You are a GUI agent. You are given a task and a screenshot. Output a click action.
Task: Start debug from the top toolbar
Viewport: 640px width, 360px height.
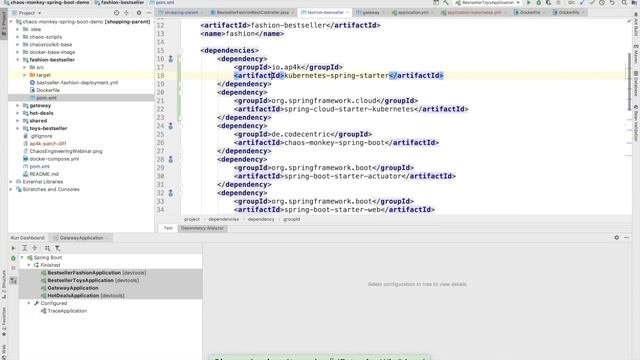[x=538, y=2]
